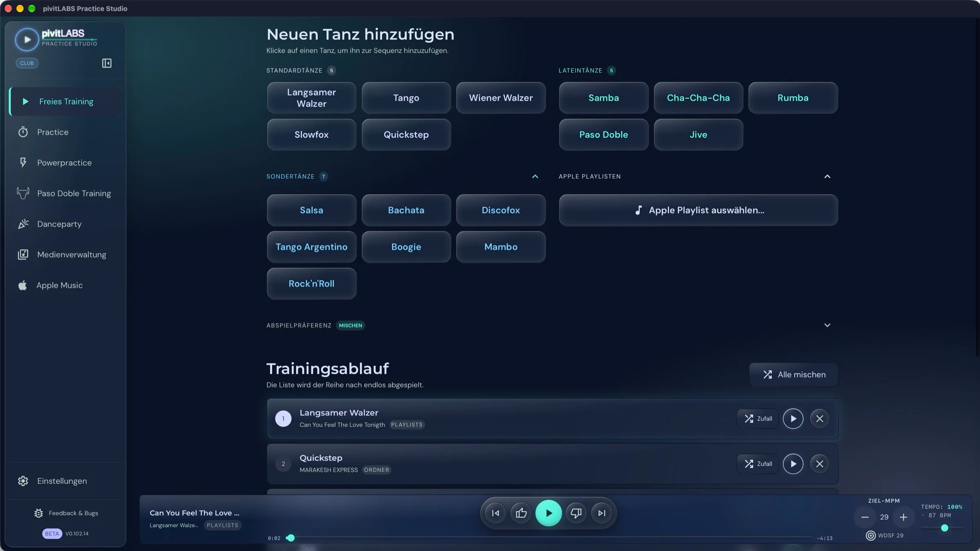Open Einstellungen settings

click(66, 481)
